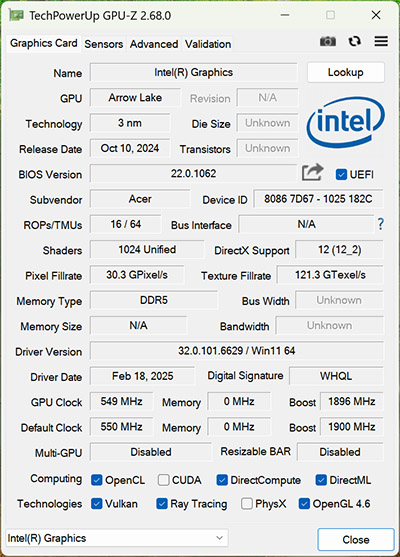The width and height of the screenshot is (400, 557).
Task: Open the Advanced tab
Action: pos(154,44)
